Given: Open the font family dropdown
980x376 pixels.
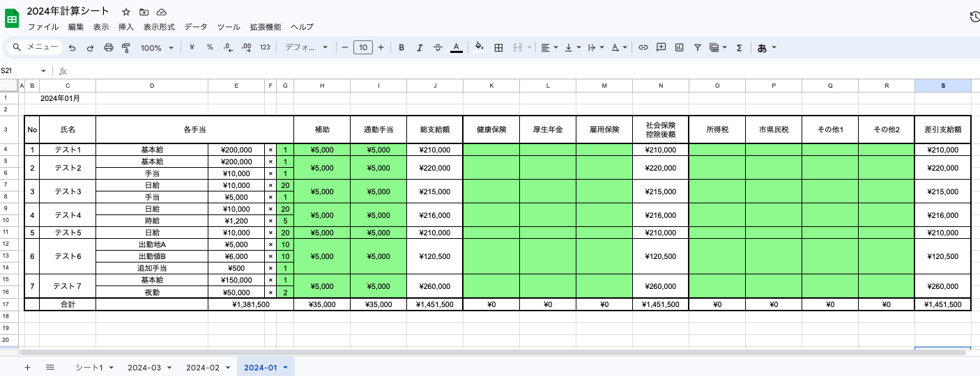Looking at the screenshot, I should 307,48.
